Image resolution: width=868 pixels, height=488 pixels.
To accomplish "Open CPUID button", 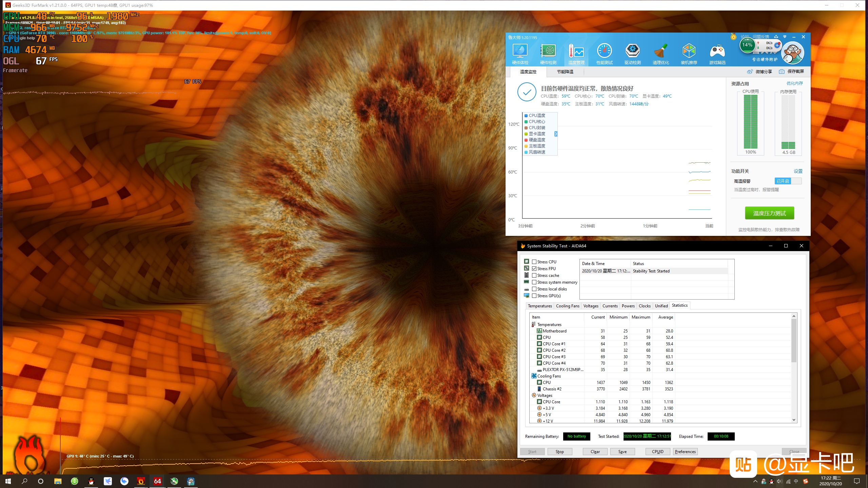I will [x=658, y=451].
